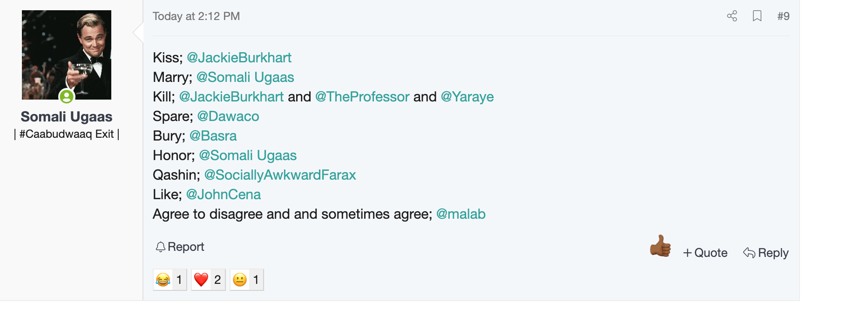Open the @JohnCena mention link
Screen dimensions: 868x309
[x=224, y=195]
